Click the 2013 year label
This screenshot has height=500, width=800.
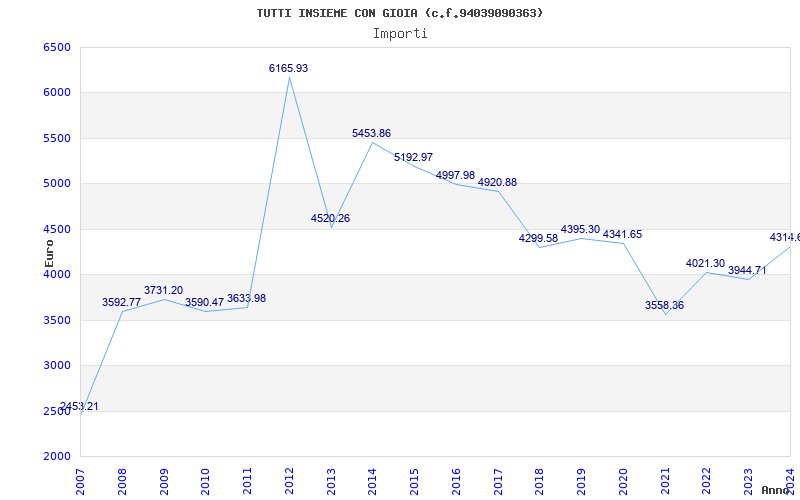(x=331, y=482)
